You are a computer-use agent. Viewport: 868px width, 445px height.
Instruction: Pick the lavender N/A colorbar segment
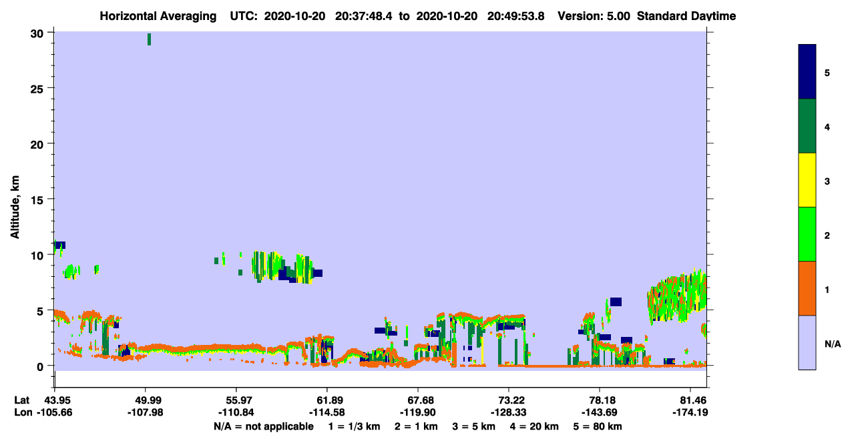[x=807, y=342]
